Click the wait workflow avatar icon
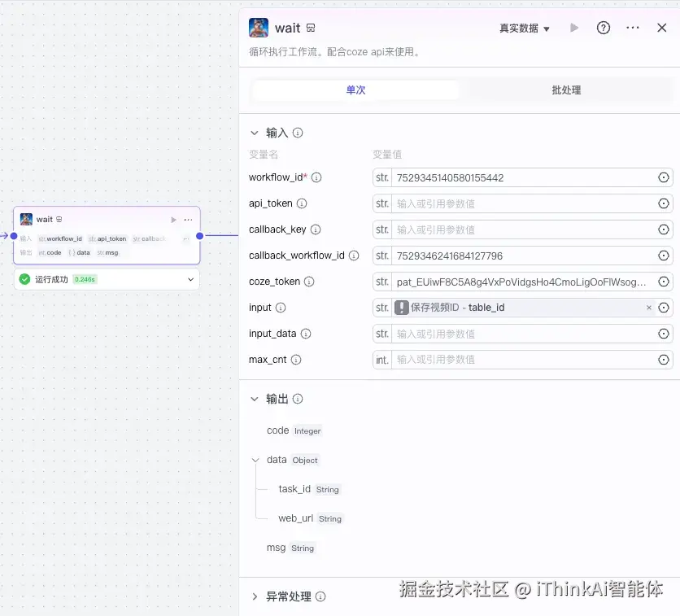The image size is (680, 616). (258, 27)
